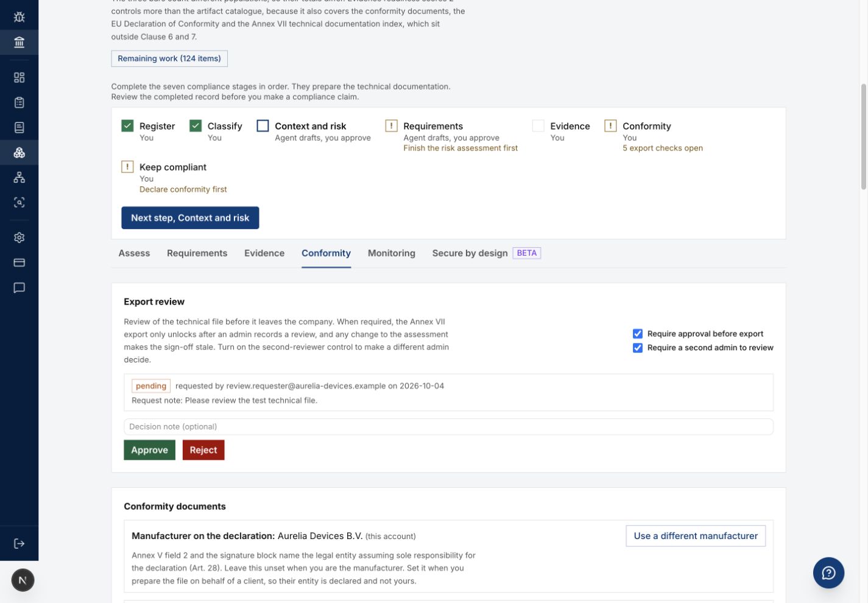Approve the pending export review

click(149, 450)
